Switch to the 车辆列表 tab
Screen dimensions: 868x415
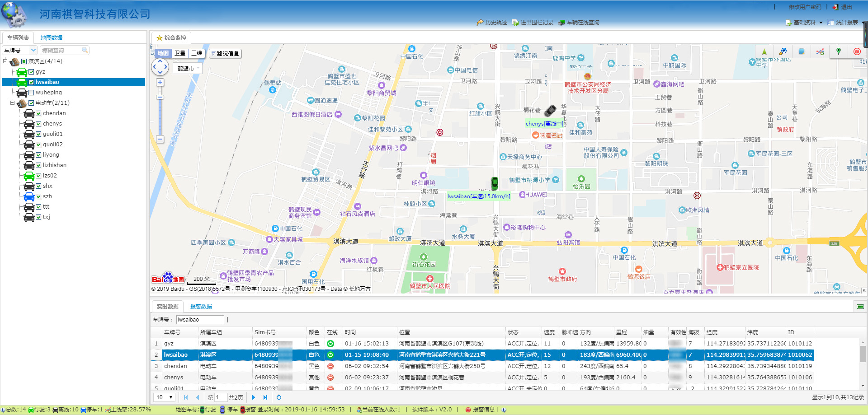(x=18, y=38)
